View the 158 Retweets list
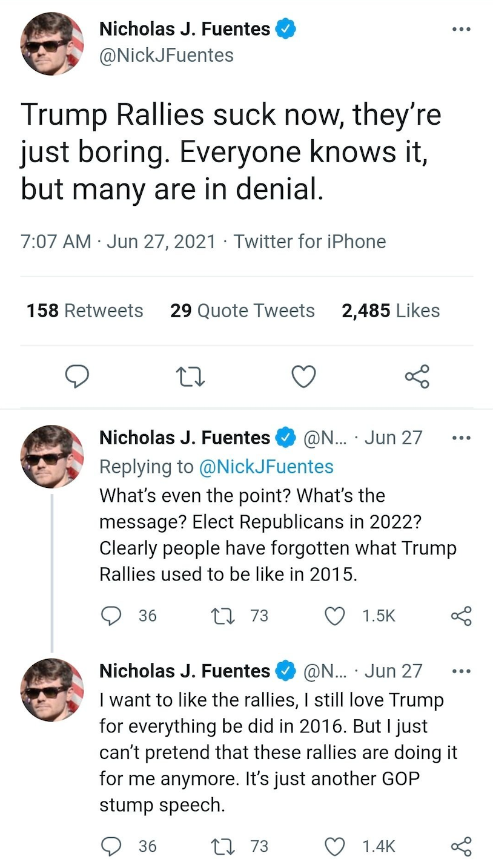Image resolution: width=493 pixels, height=868 pixels. [85, 311]
